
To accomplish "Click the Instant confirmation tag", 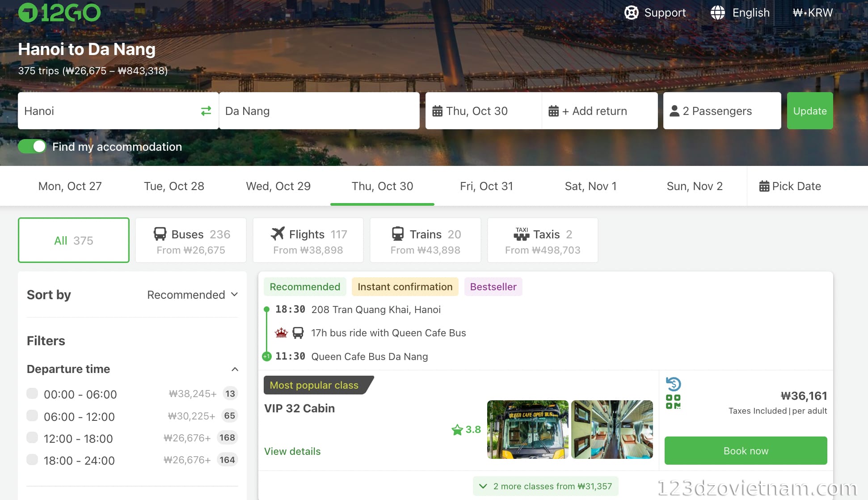I will (x=405, y=287).
